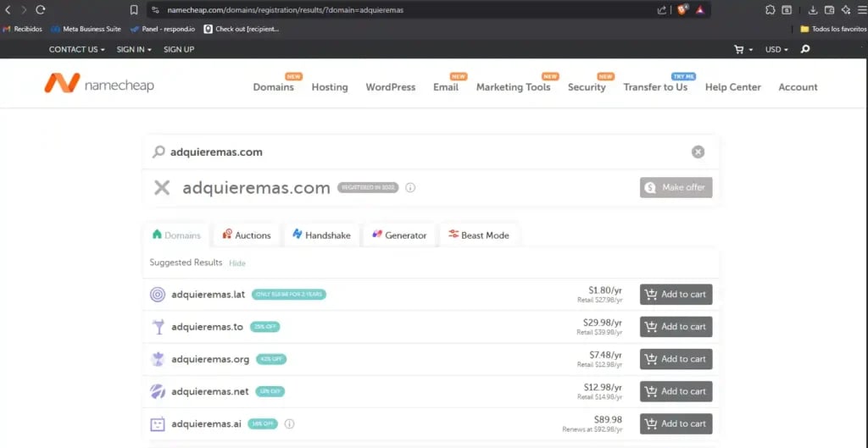The width and height of the screenshot is (868, 448).
Task: Switch to the Handshake tab
Action: coord(321,235)
